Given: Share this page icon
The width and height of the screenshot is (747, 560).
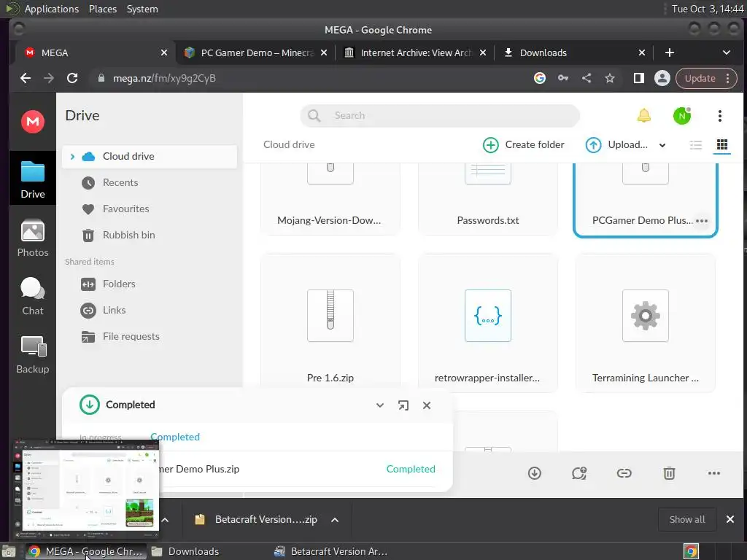Looking at the screenshot, I should pos(587,78).
